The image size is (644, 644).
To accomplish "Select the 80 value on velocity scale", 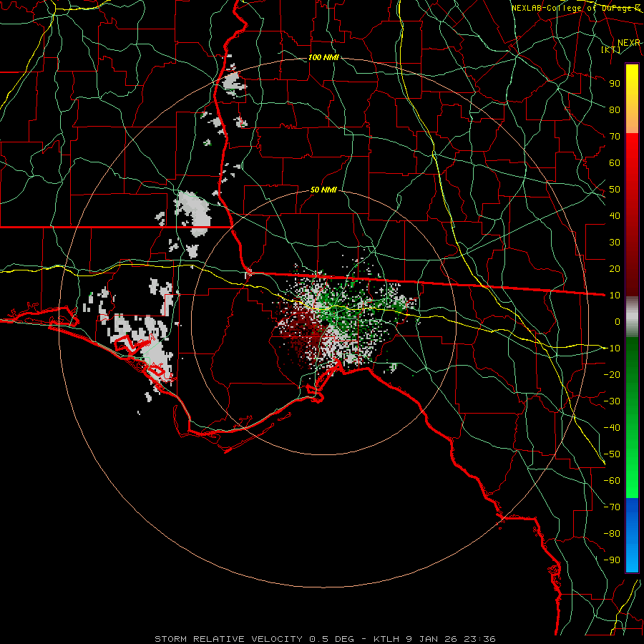I will (615, 109).
